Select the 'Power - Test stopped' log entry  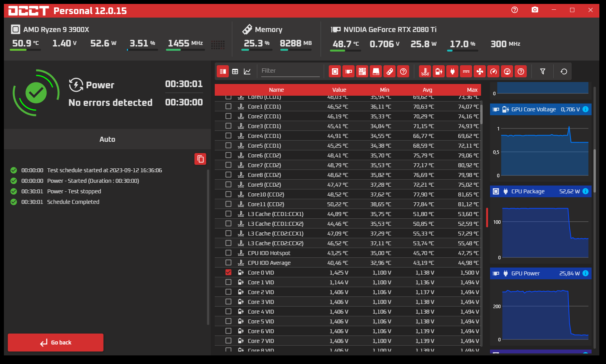click(x=74, y=191)
